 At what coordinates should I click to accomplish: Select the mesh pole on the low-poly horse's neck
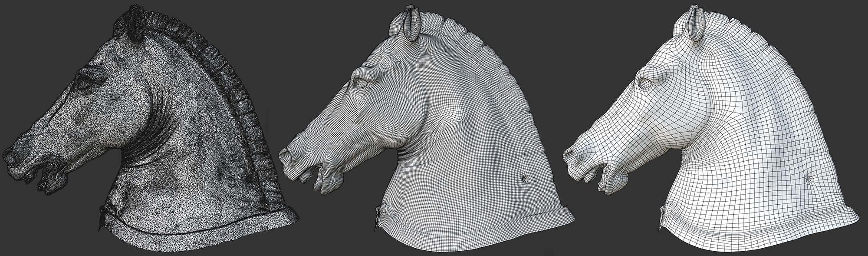(x=809, y=178)
